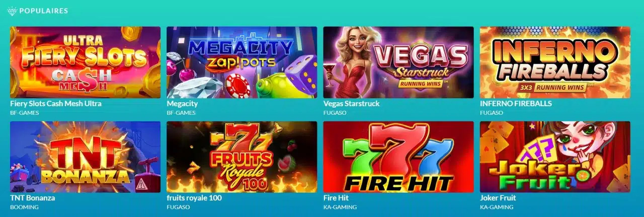Select the 777 Fire Hit thumbnail
This screenshot has height=217, width=644.
pos(398,157)
